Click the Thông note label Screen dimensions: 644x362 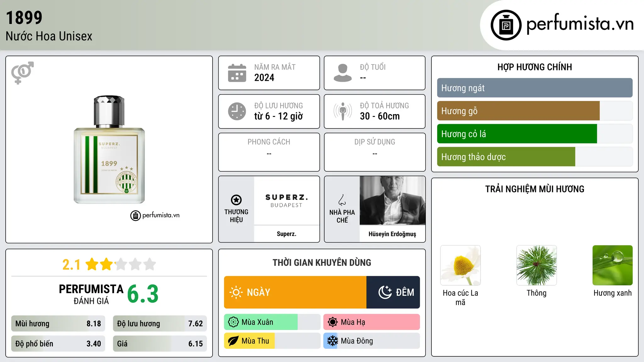[536, 293]
